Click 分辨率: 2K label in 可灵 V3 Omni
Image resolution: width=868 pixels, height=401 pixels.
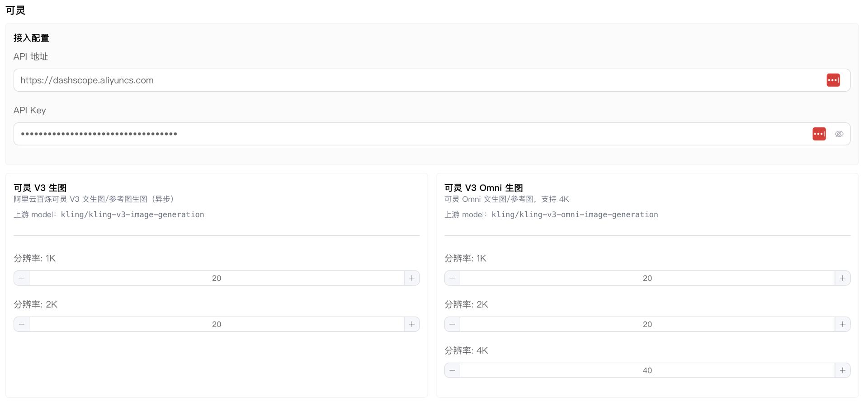[x=467, y=304]
